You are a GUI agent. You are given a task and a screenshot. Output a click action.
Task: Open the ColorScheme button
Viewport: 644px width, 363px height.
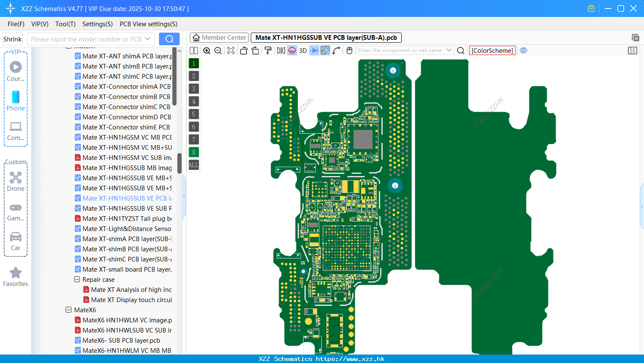pos(492,50)
